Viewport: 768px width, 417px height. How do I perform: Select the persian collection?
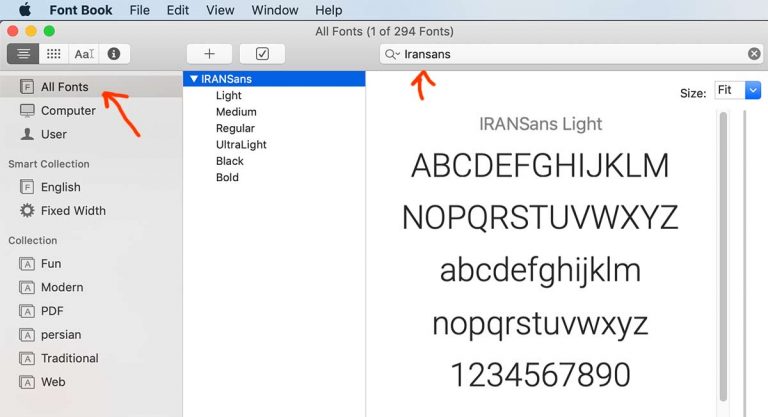[x=61, y=335]
